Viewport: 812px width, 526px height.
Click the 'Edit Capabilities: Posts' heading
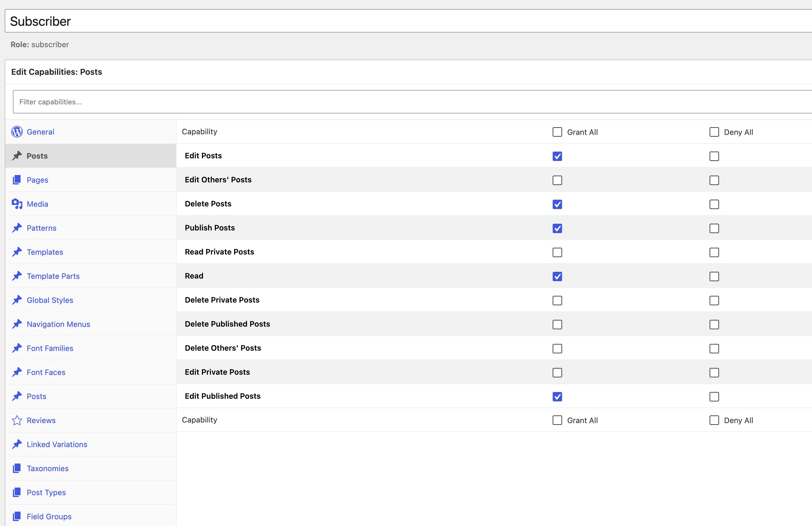pyautogui.click(x=57, y=72)
